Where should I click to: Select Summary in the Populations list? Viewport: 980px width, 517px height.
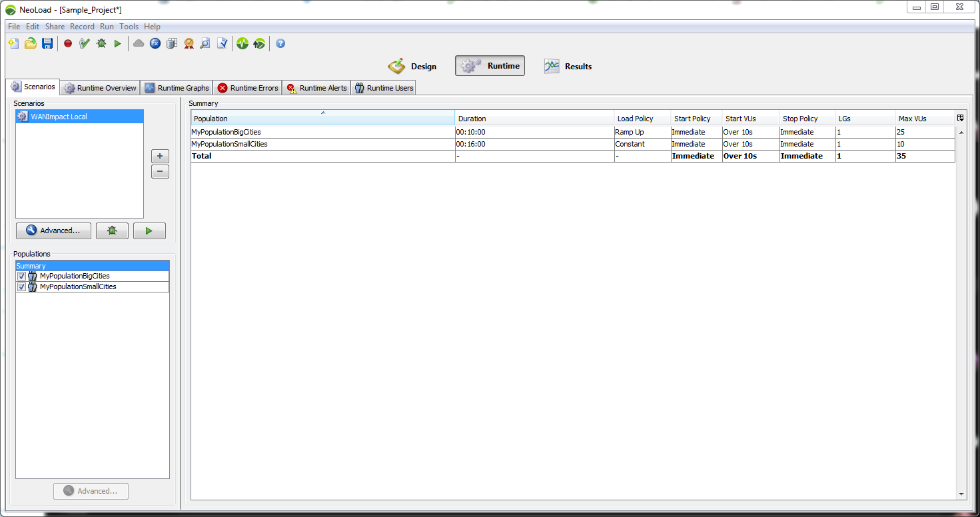tap(92, 266)
